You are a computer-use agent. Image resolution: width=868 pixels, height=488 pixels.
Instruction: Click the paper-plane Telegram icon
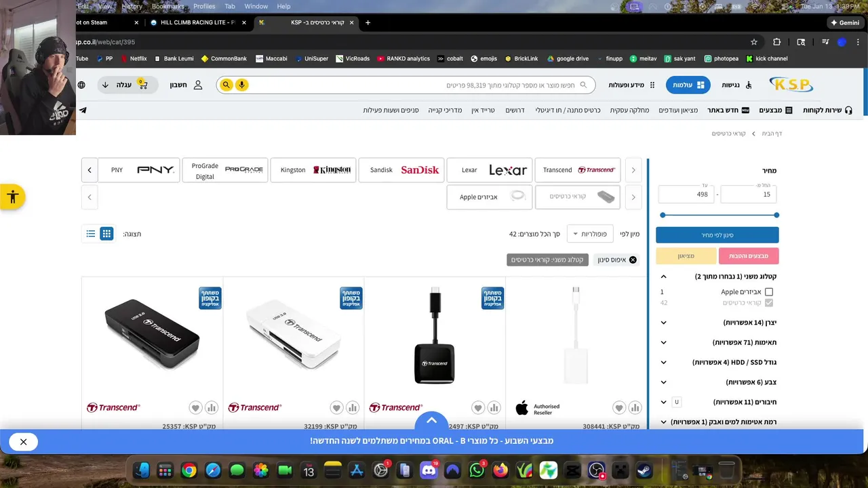83,110
